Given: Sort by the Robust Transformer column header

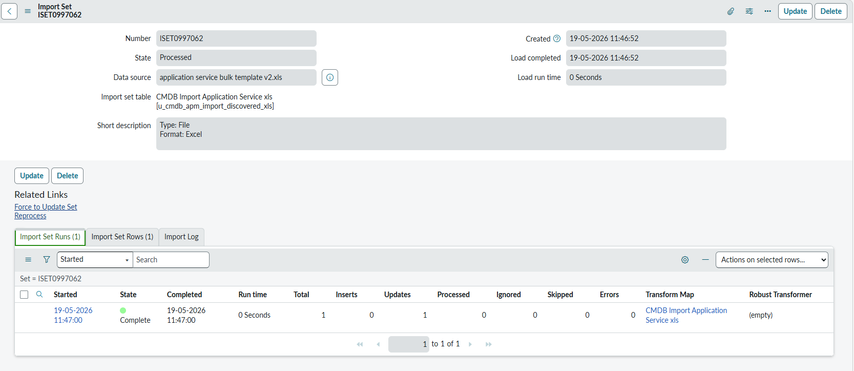Looking at the screenshot, I should (780, 294).
